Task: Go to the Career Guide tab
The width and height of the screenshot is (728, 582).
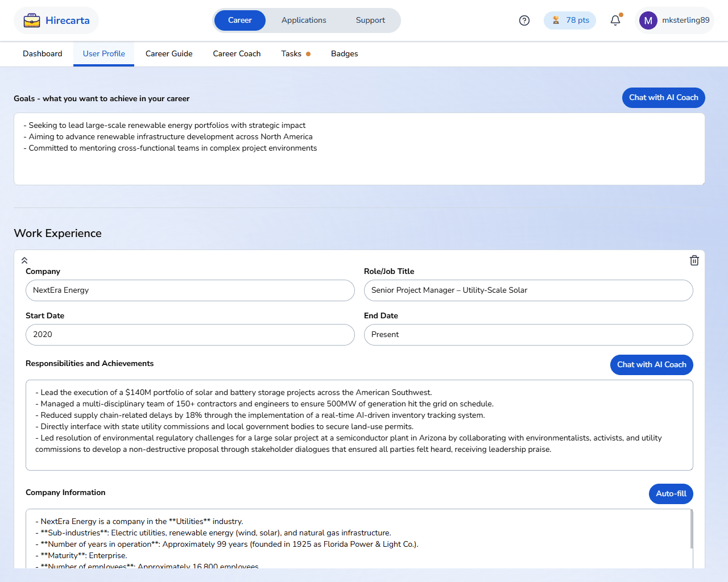Action: click(x=169, y=54)
